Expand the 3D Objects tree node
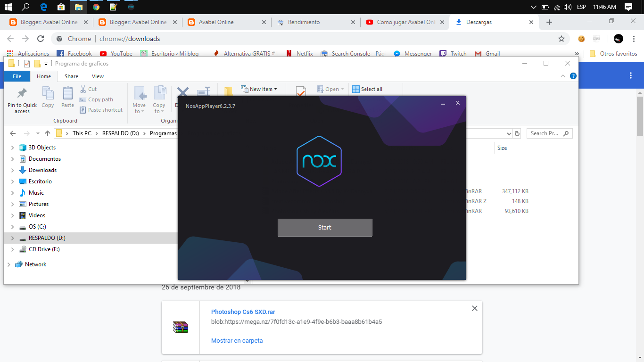 [x=13, y=148]
